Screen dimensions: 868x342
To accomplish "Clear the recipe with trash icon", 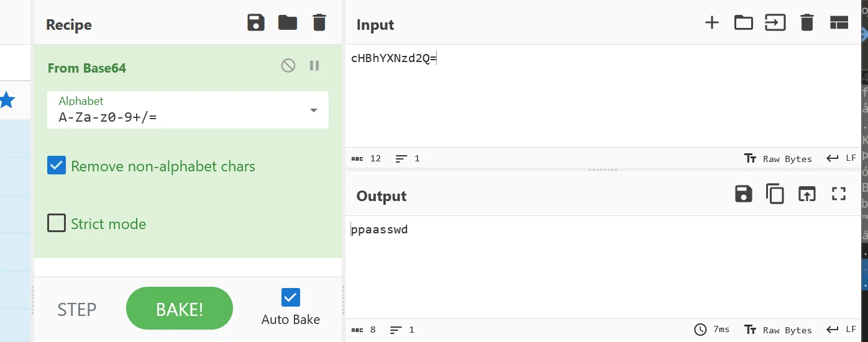I will (x=319, y=23).
